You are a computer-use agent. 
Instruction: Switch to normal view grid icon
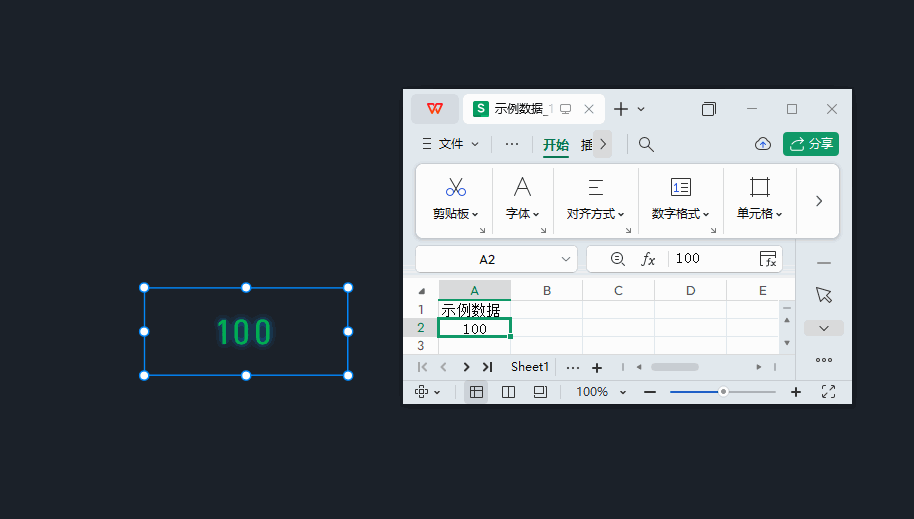[x=476, y=392]
